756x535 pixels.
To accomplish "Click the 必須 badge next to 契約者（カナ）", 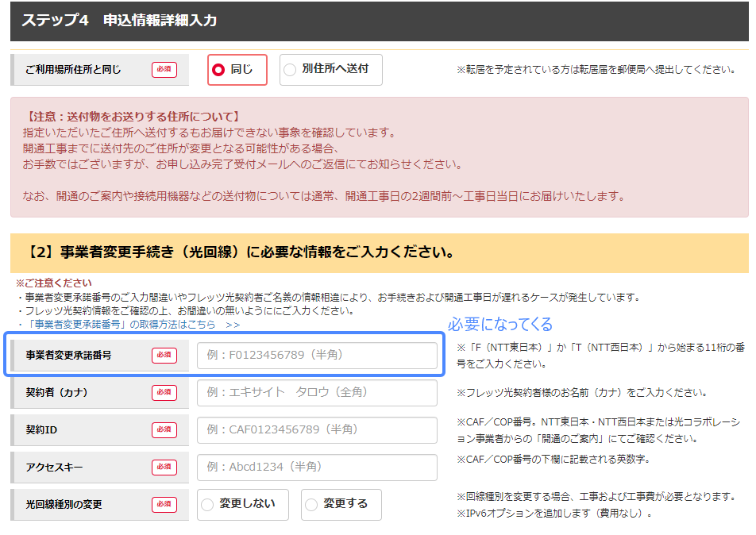I will tap(164, 392).
